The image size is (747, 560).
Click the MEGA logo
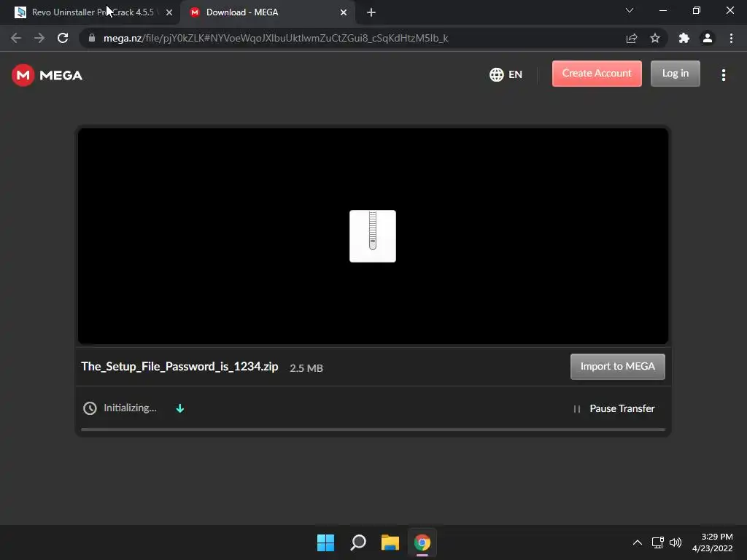coord(47,75)
